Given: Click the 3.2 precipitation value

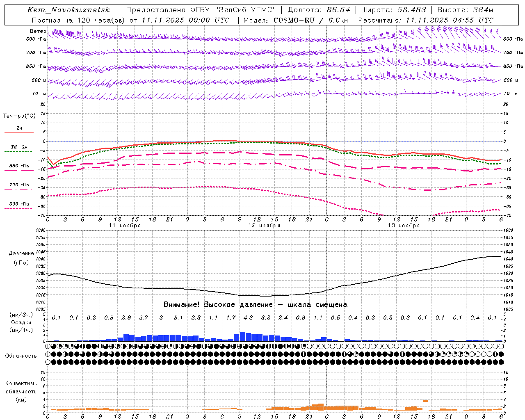Looking at the screenshot, I should pyautogui.click(x=266, y=318).
